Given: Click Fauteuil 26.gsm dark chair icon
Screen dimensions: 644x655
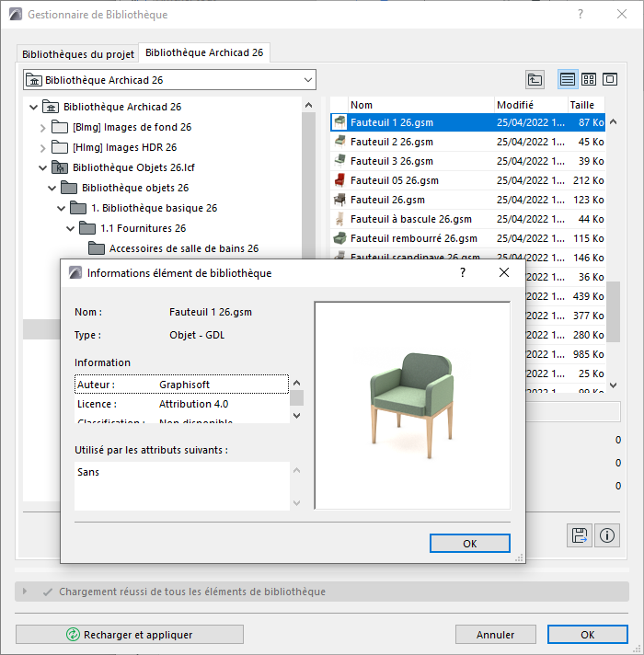Looking at the screenshot, I should [340, 200].
